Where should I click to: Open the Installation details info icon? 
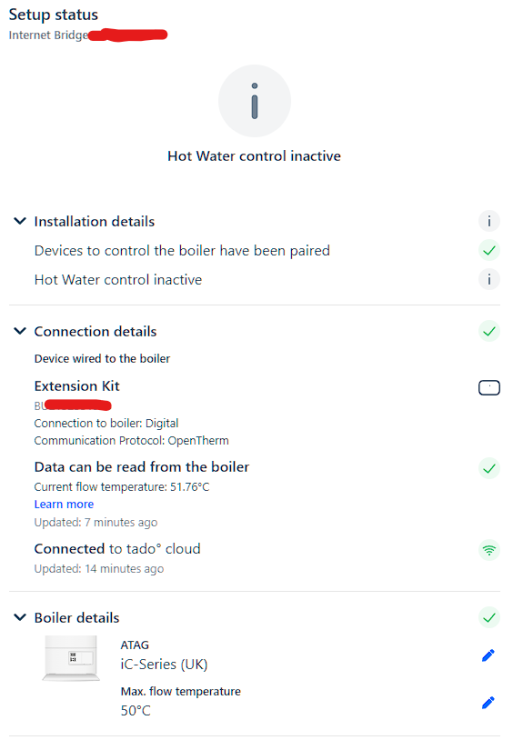tap(489, 221)
